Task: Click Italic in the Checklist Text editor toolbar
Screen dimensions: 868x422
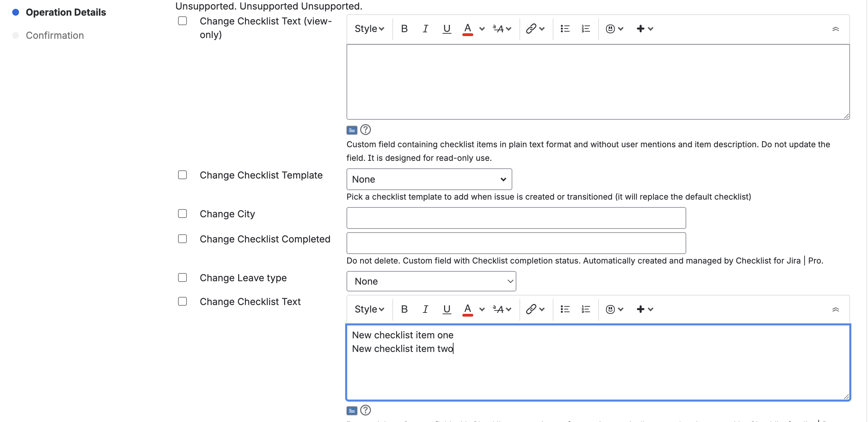Action: tap(425, 309)
